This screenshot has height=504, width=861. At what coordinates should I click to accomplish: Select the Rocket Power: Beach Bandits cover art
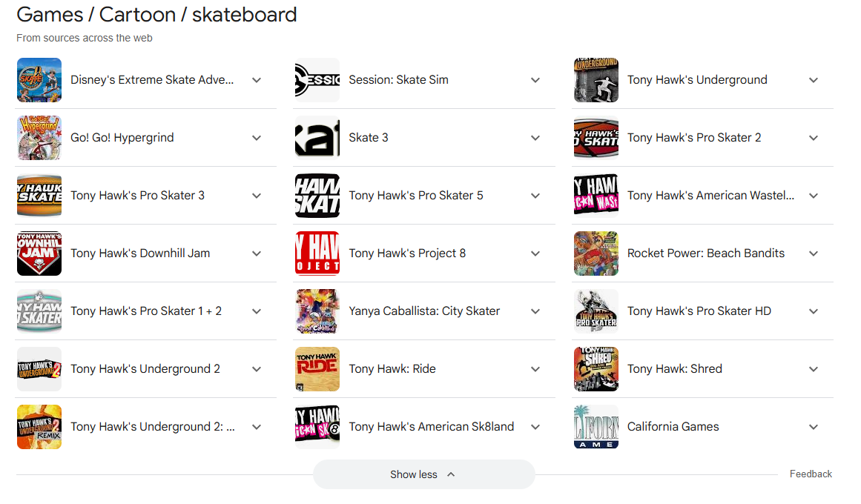click(x=596, y=253)
